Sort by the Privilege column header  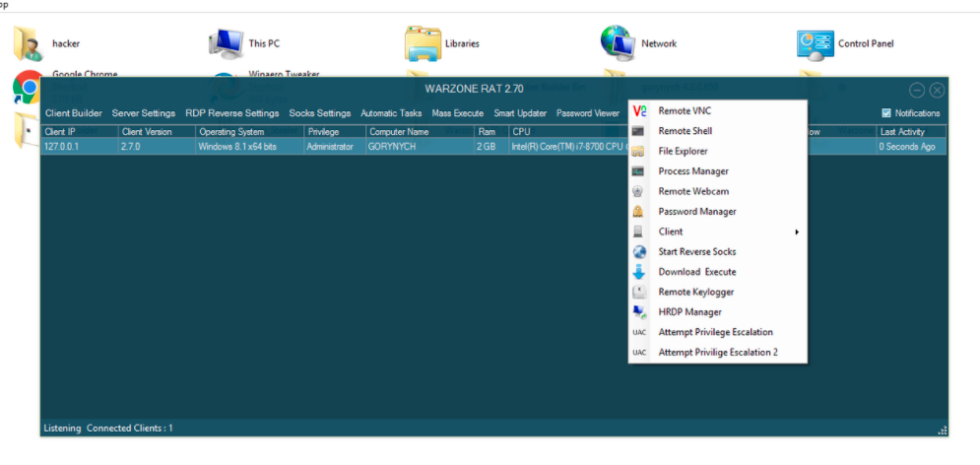[x=335, y=132]
